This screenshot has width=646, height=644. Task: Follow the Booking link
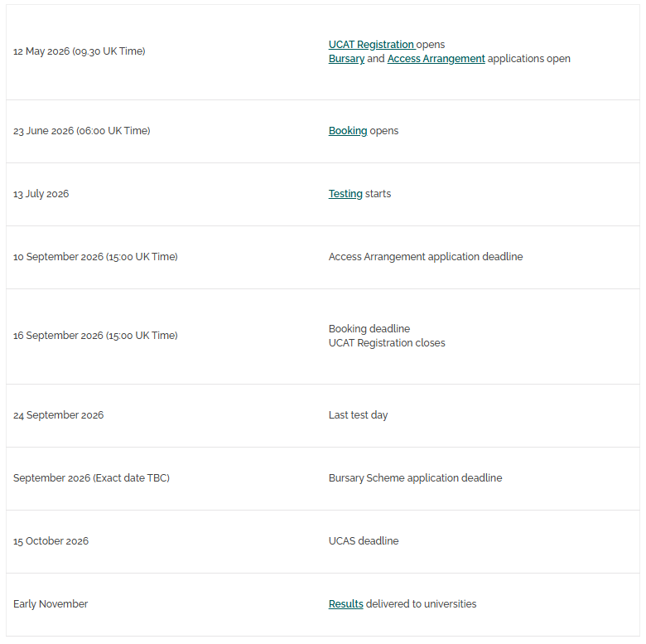348,131
